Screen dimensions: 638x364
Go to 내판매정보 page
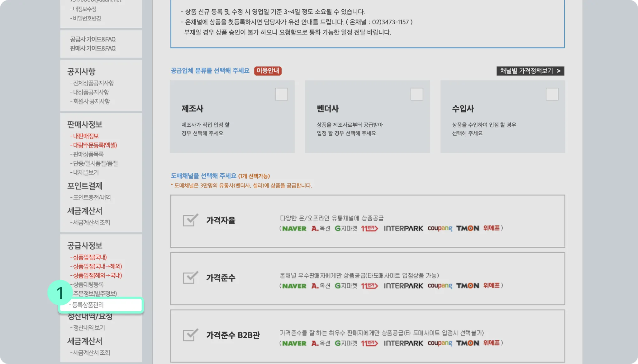[86, 136]
